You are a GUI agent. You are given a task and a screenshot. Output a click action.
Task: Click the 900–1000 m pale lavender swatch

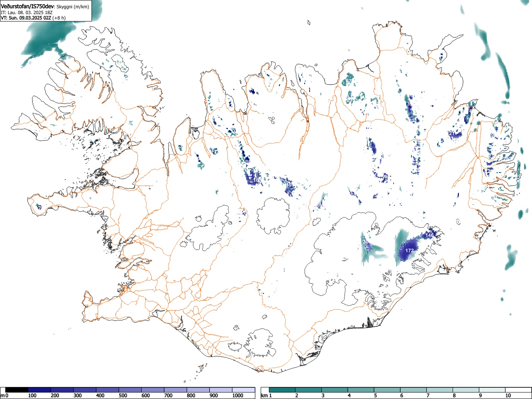[x=221, y=390]
